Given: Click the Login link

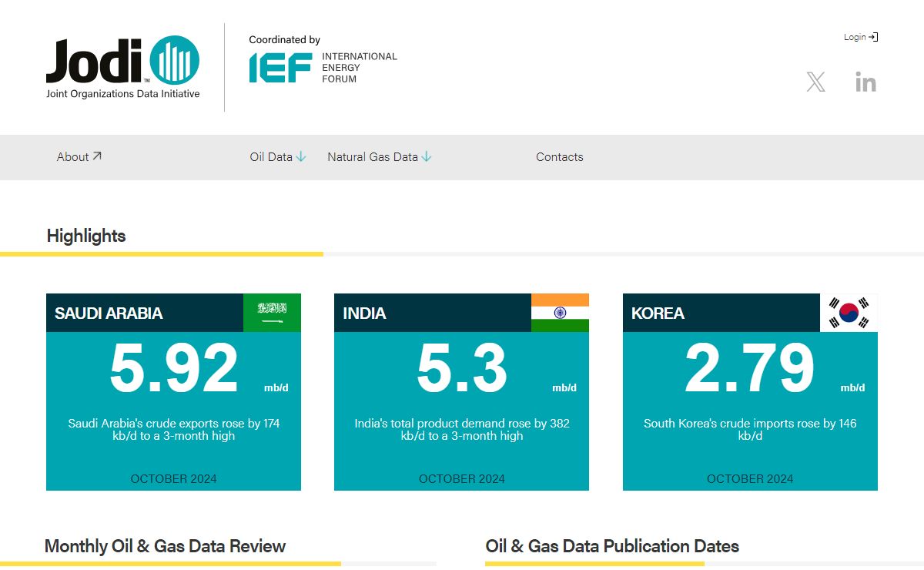Looking at the screenshot, I should [x=855, y=37].
